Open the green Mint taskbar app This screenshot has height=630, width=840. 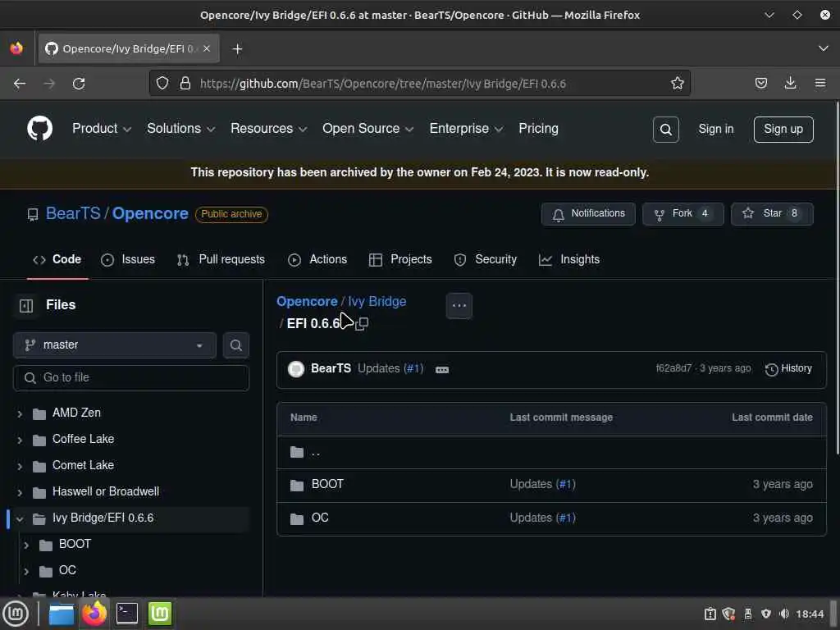160,614
